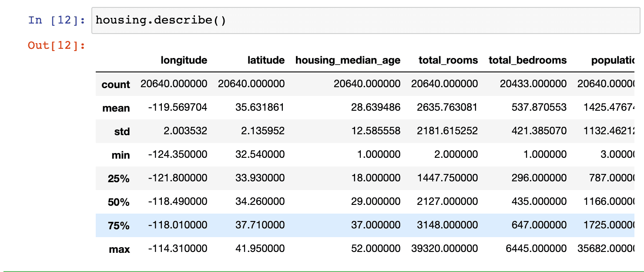Click the 50% row label
The width and height of the screenshot is (644, 272).
pos(119,202)
